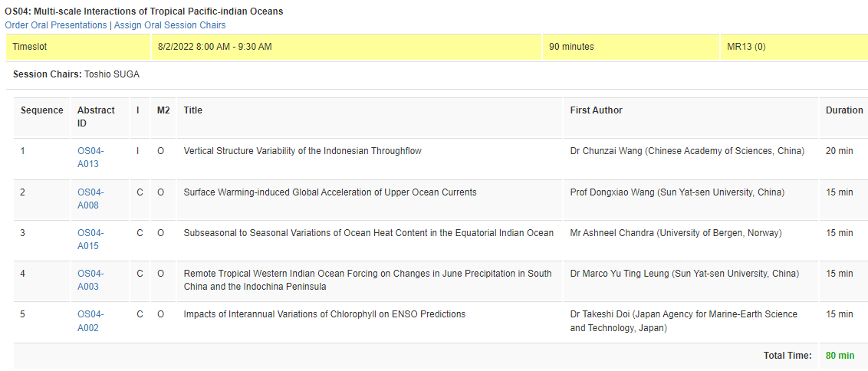
Task: Click the Duration column header
Action: point(843,110)
